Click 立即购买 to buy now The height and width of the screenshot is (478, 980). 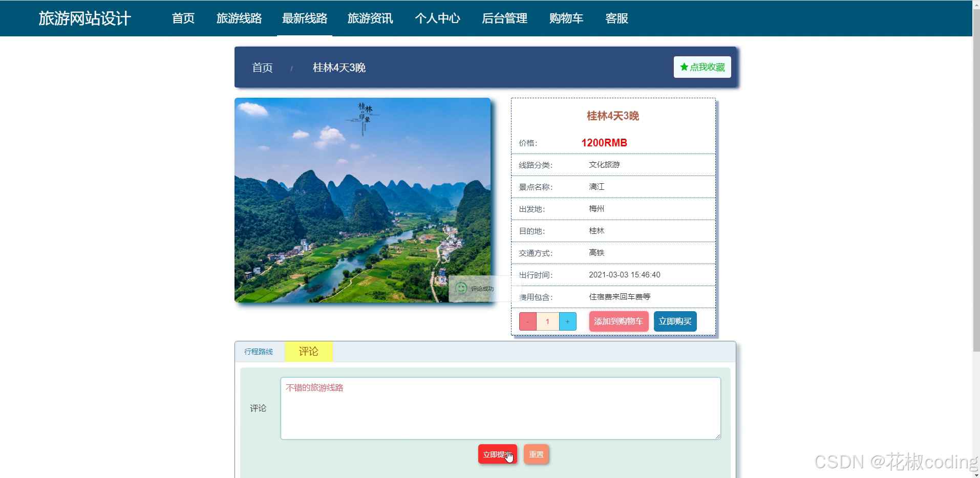pos(674,321)
